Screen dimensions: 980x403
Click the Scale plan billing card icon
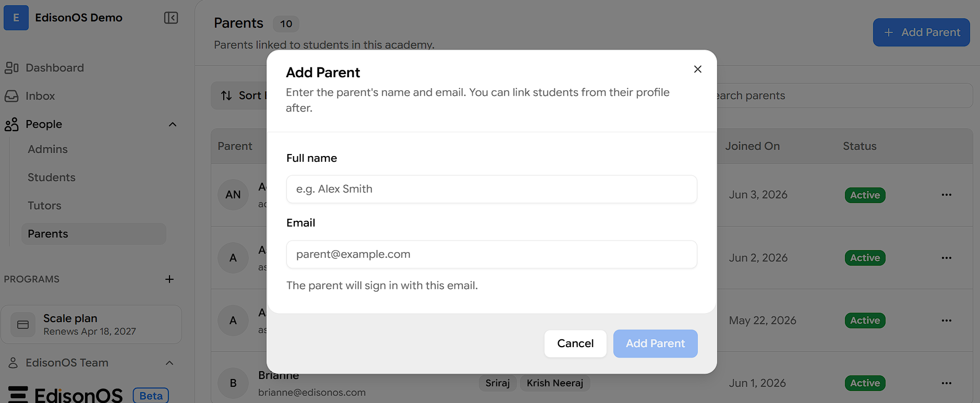coord(23,325)
